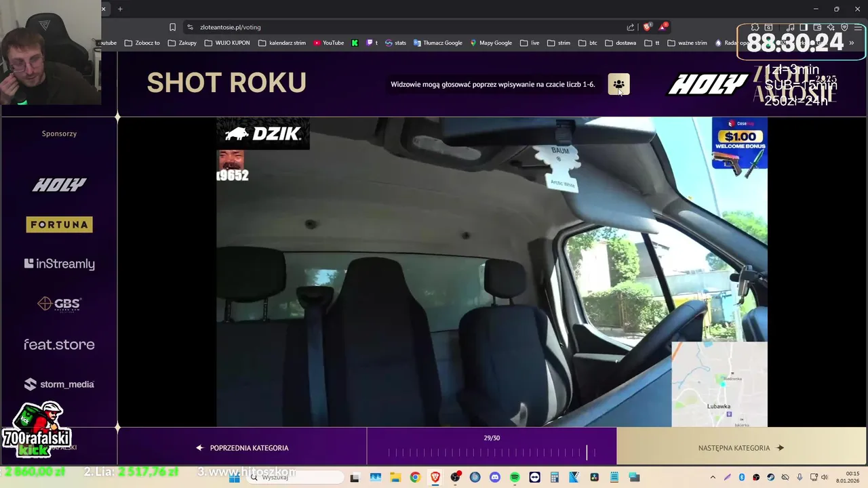The width and height of the screenshot is (868, 488).
Task: Switch to Brave browser on the taskbar
Action: pyautogui.click(x=435, y=477)
